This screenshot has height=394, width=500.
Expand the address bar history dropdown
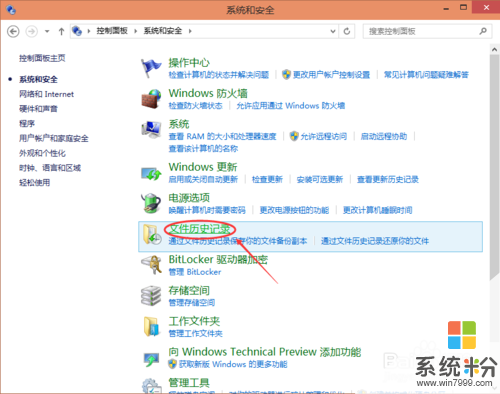coord(333,31)
